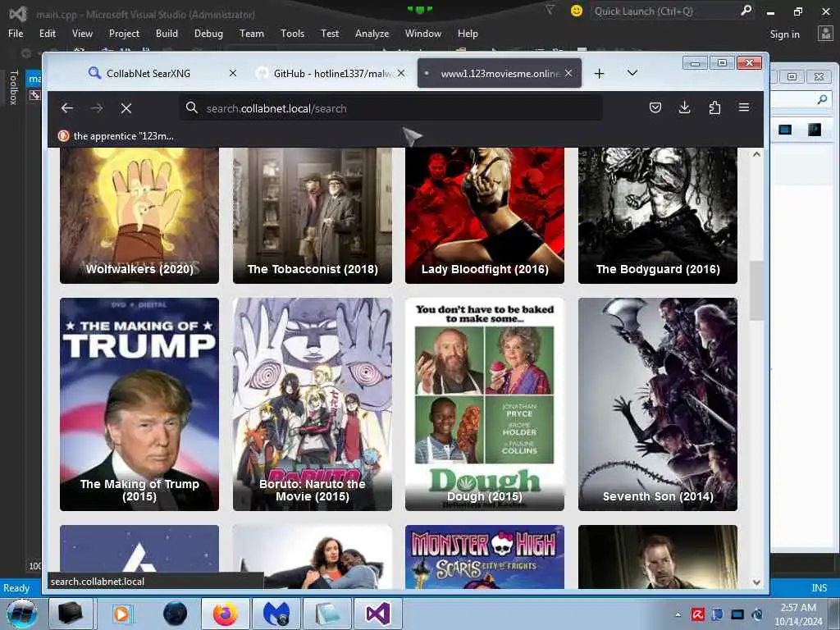Open the Dough (2015) movie poster
This screenshot has height=630, width=840.
pyautogui.click(x=485, y=404)
